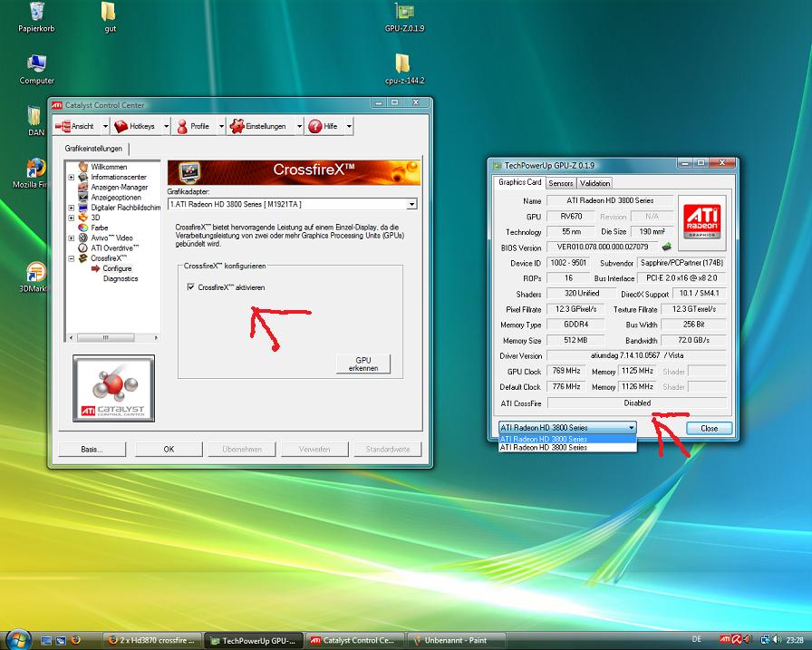812x650 pixels.
Task: Click the Digitaler Flachbildschirm monitor icon
Action: tap(82, 208)
